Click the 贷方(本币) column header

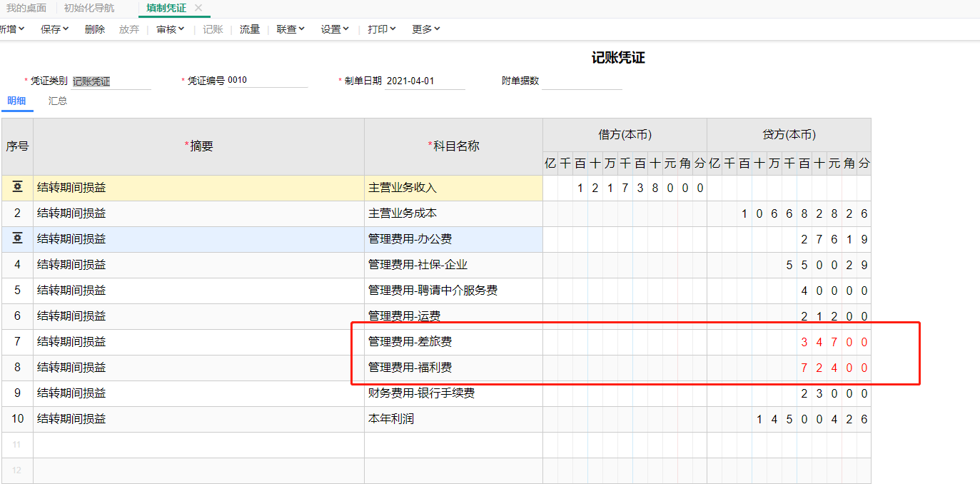[789, 135]
